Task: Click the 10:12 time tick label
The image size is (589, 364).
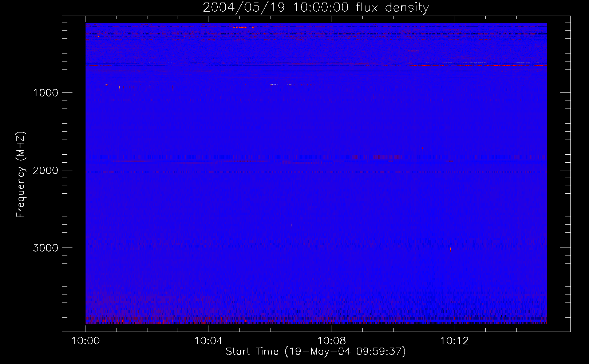Action: (x=455, y=341)
